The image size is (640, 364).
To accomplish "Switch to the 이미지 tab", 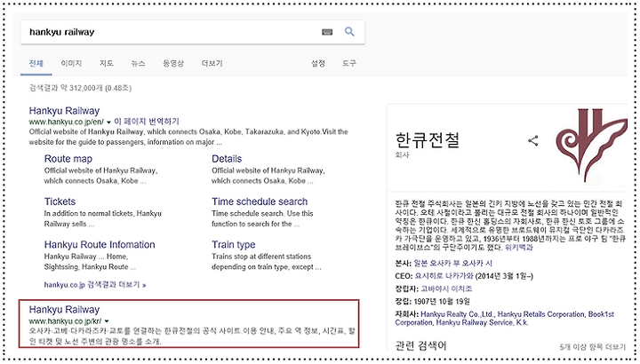I will point(71,63).
